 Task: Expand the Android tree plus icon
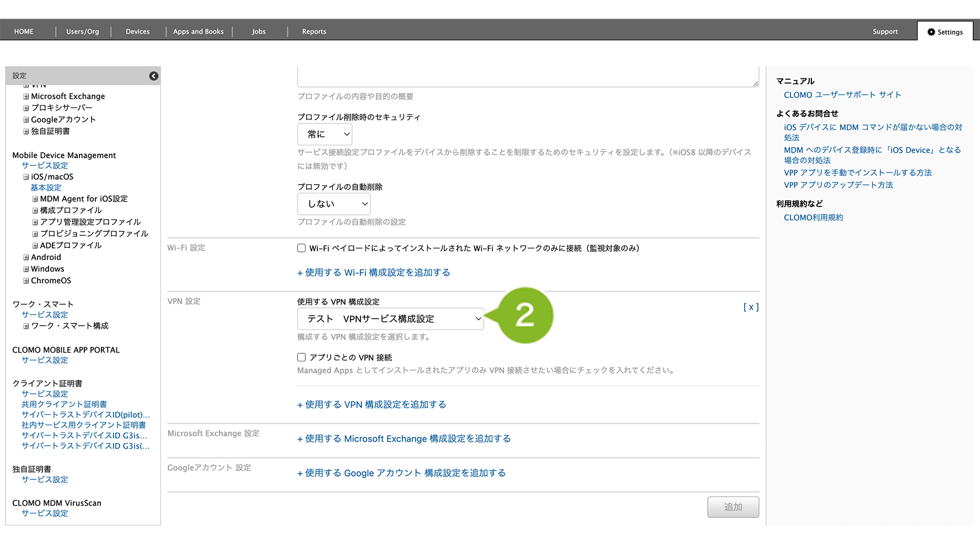tap(26, 257)
